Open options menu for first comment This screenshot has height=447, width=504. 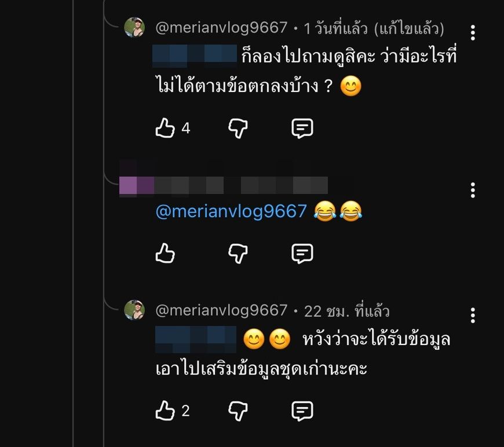tap(473, 32)
